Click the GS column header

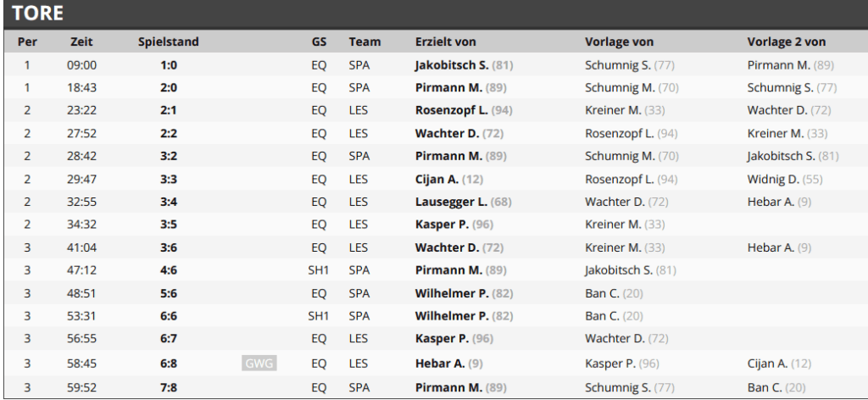coord(319,42)
